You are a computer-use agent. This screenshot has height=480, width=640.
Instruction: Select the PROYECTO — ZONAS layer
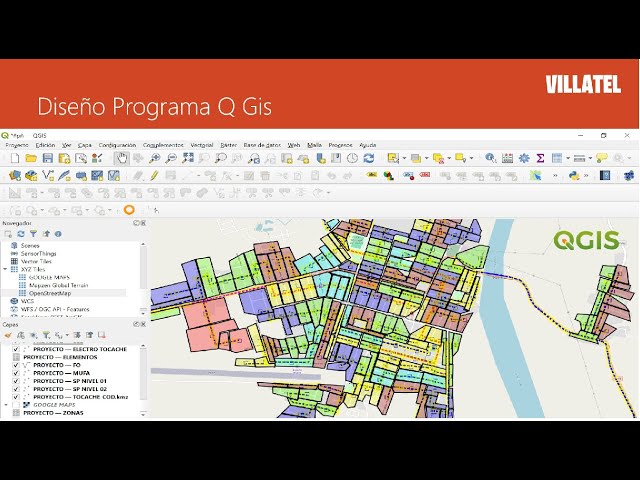pos(53,413)
